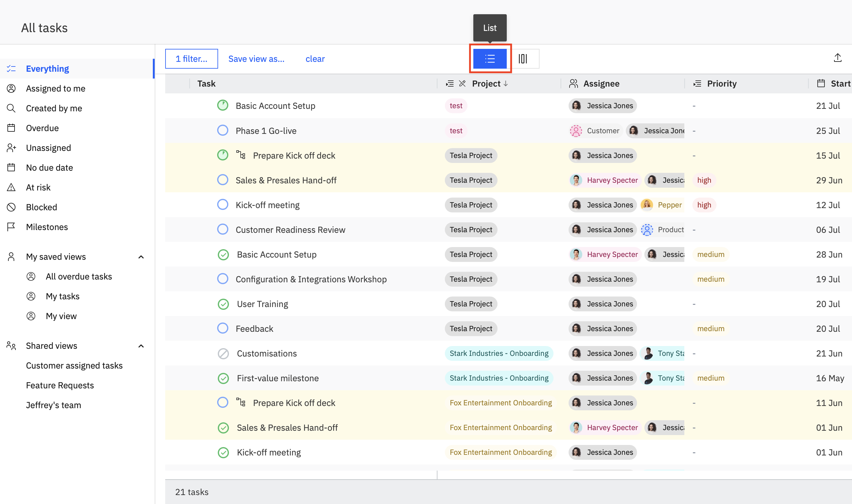Collapse My saved views section
The image size is (852, 504).
pos(141,257)
